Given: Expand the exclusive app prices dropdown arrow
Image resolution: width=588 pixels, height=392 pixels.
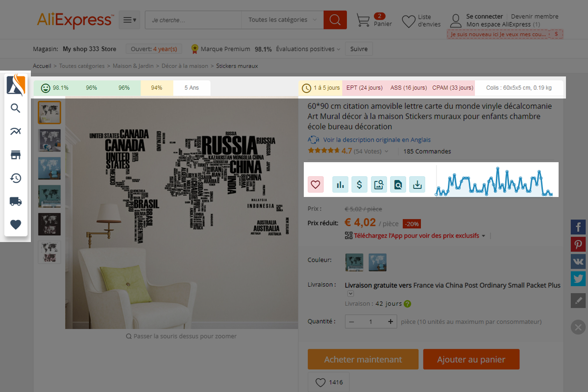Looking at the screenshot, I should tap(484, 236).
